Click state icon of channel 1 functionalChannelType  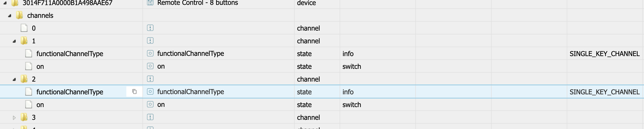150,53
